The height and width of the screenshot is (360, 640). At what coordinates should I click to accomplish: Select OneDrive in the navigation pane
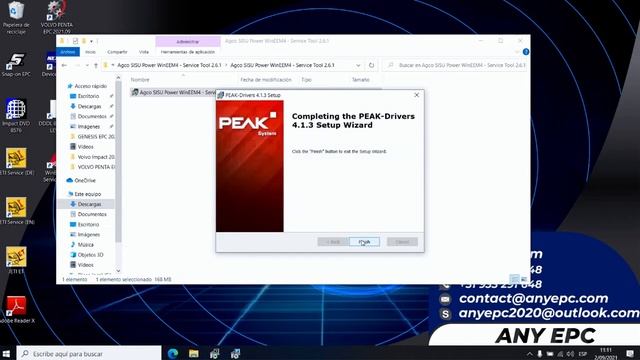click(x=81, y=180)
